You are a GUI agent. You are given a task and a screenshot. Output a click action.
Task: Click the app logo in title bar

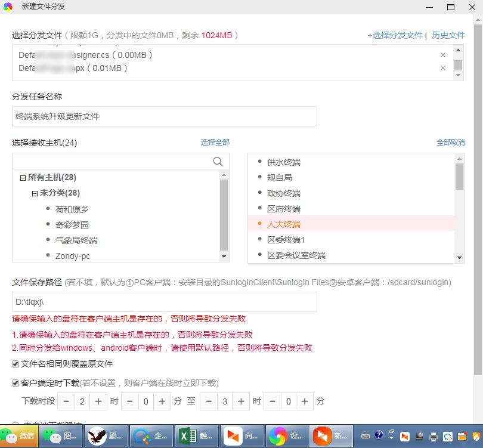8,7
